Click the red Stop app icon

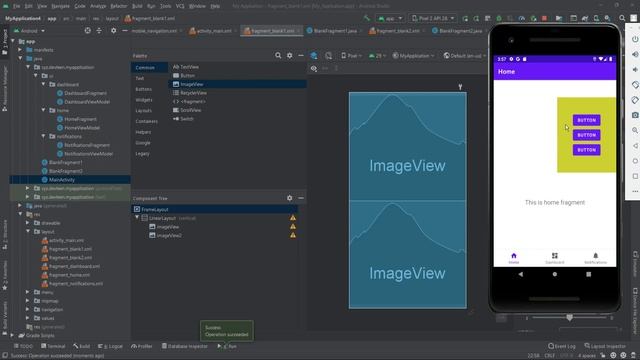point(544,18)
